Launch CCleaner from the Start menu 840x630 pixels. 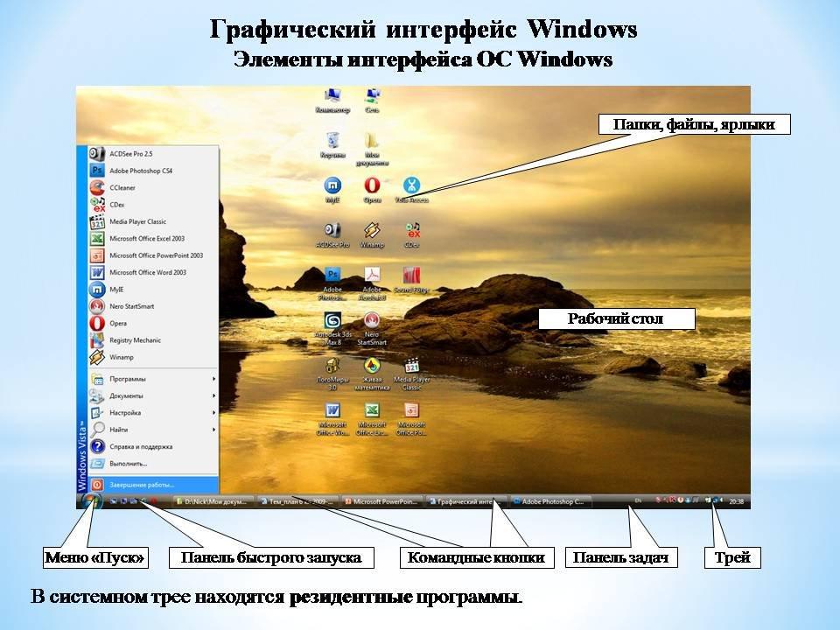122,187
